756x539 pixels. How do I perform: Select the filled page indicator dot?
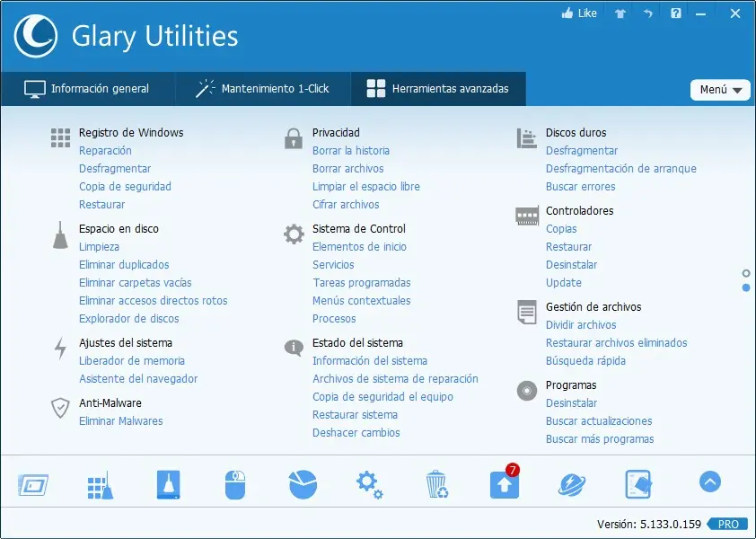[746, 287]
